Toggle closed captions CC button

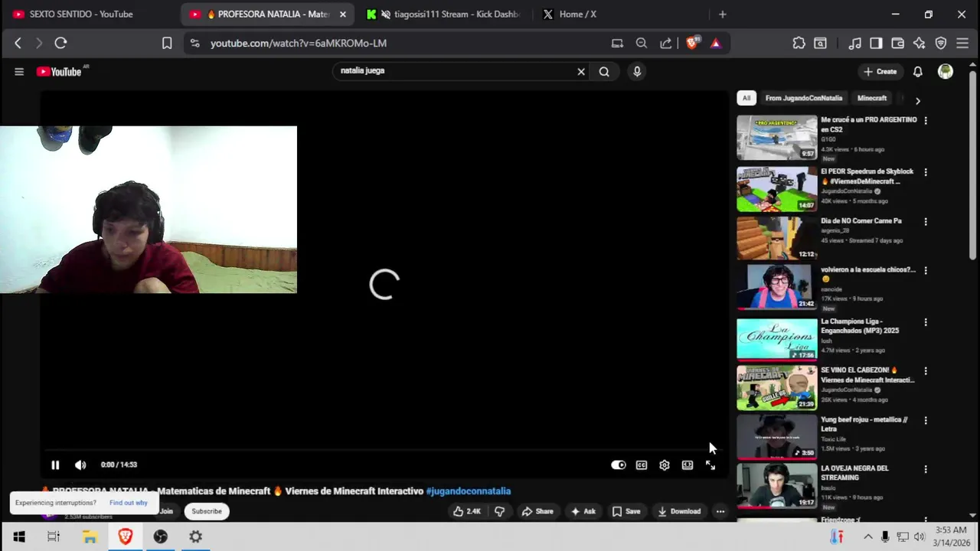point(642,465)
